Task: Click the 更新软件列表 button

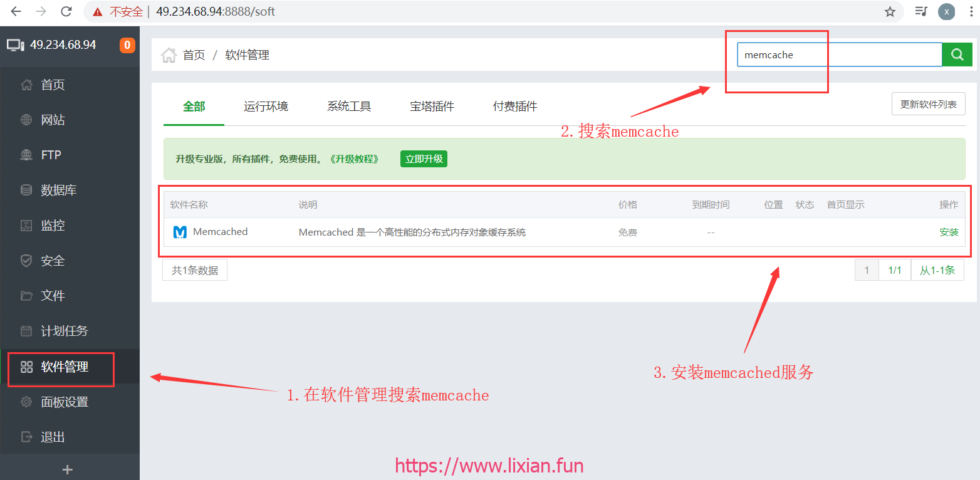Action: 929,104
